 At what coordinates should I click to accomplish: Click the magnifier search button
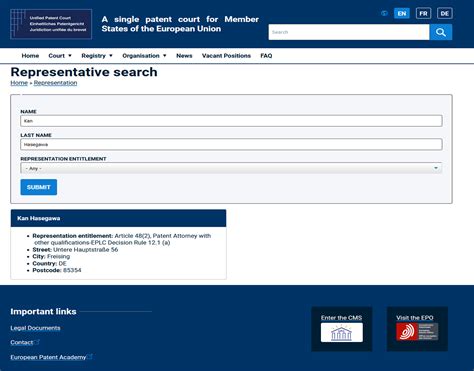click(x=441, y=32)
